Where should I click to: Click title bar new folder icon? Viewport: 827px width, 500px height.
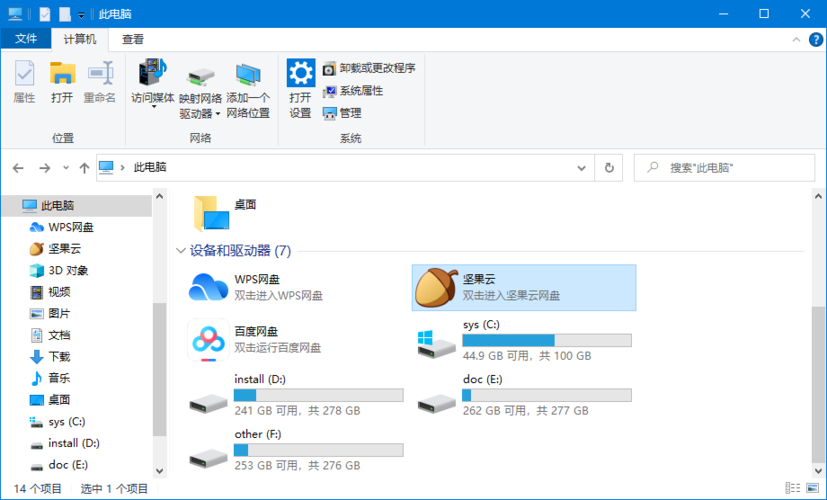point(65,14)
